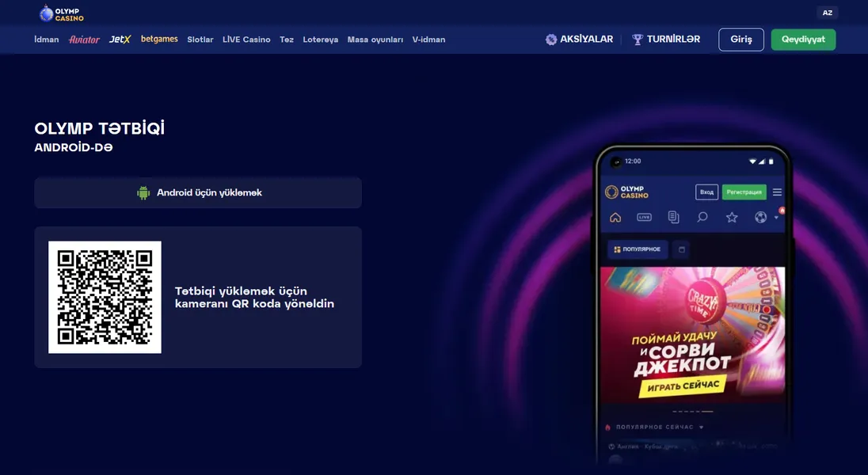Tap the soccer ball sports icon in phone app
Image resolution: width=868 pixels, height=475 pixels.
[760, 217]
